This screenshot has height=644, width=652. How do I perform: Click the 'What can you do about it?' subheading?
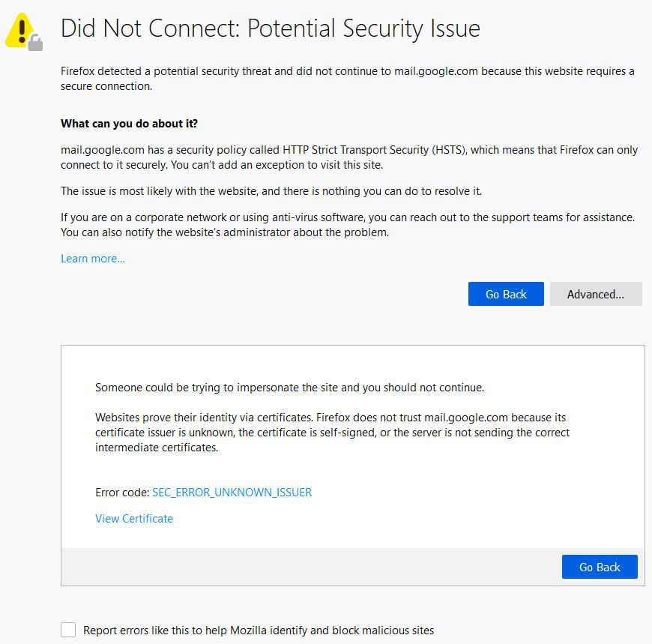click(130, 124)
